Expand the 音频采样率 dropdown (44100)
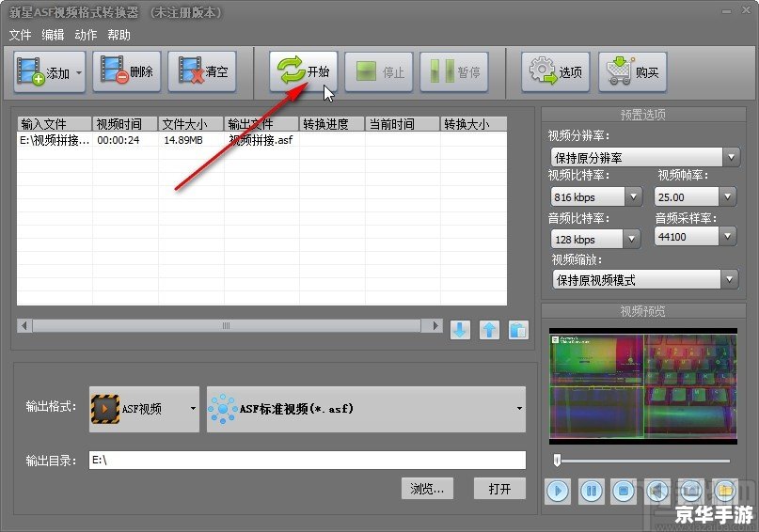The image size is (759, 532). [x=727, y=237]
